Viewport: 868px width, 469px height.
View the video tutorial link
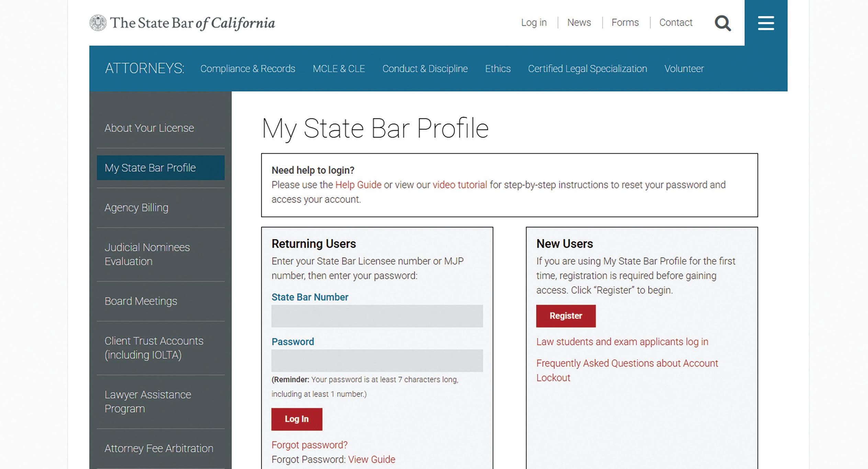[460, 185]
